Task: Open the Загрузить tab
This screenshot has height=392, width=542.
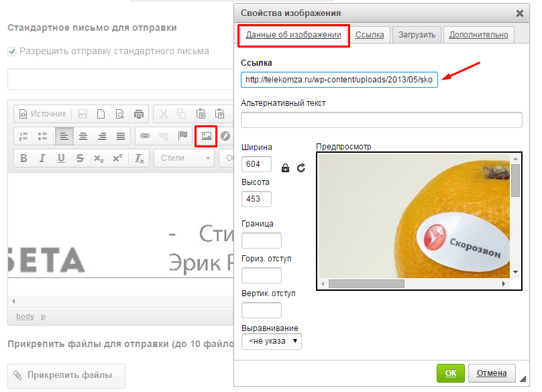Action: [x=417, y=35]
